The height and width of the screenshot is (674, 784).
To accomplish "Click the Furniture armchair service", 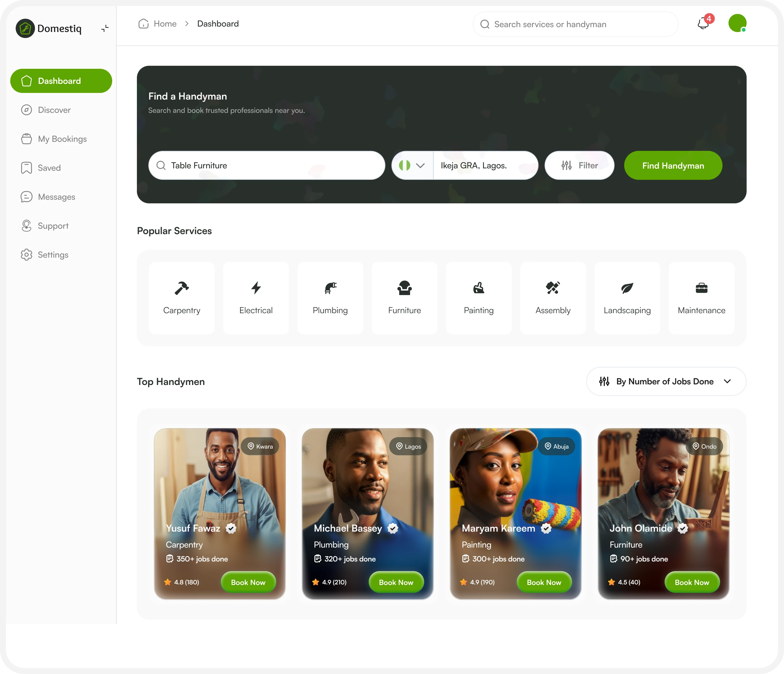I will (404, 298).
